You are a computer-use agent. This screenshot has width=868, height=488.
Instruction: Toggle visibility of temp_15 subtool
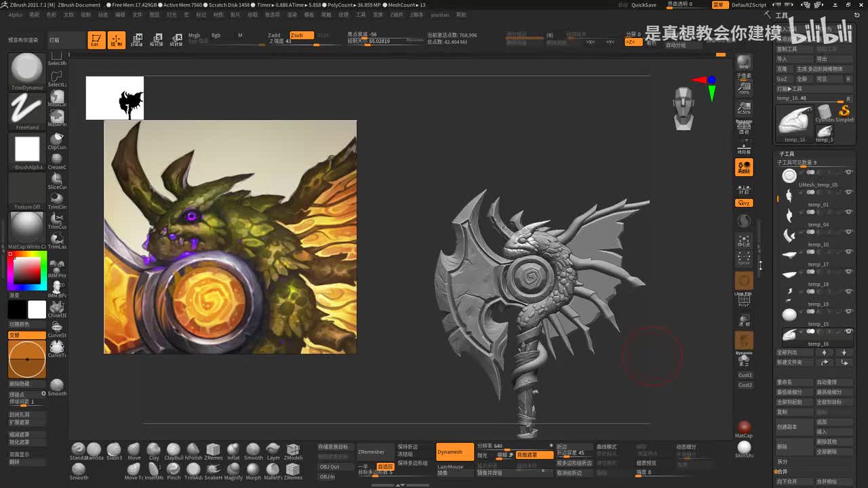pos(849,312)
